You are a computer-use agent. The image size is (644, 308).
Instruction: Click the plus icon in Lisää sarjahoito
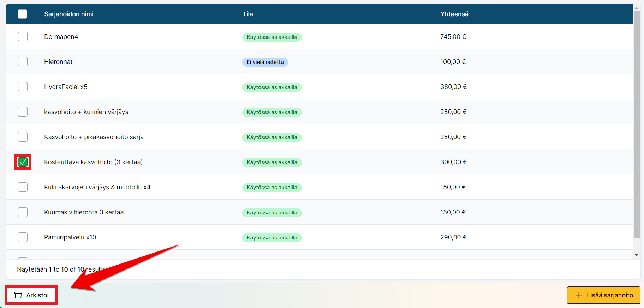coord(579,295)
